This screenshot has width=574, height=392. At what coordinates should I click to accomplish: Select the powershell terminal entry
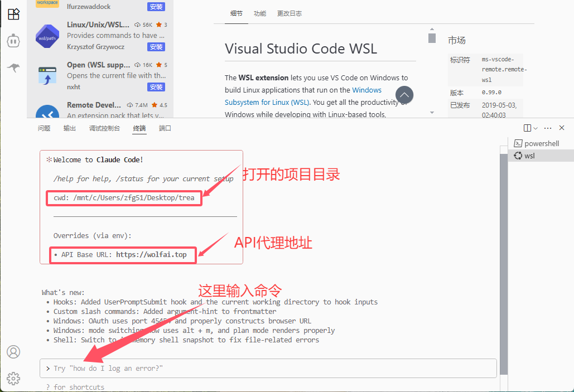point(541,143)
